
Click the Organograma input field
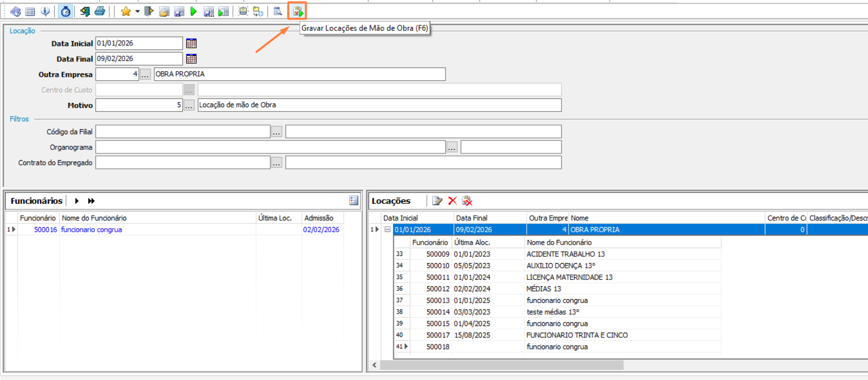point(270,147)
